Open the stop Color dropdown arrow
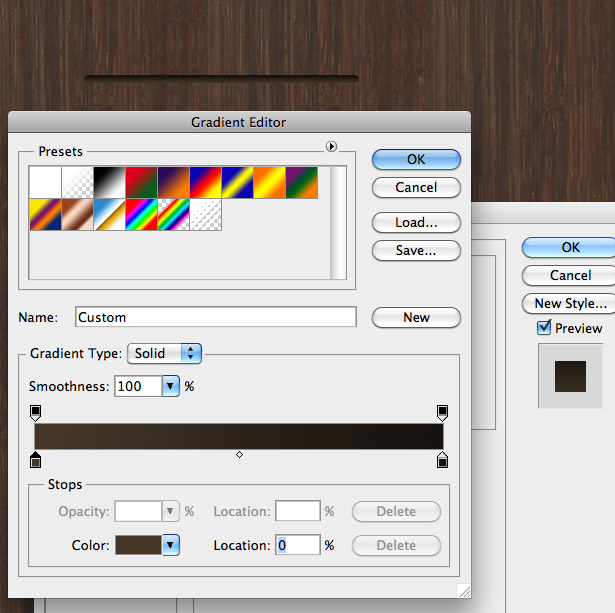Viewport: 615px width, 613px height. tap(171, 545)
